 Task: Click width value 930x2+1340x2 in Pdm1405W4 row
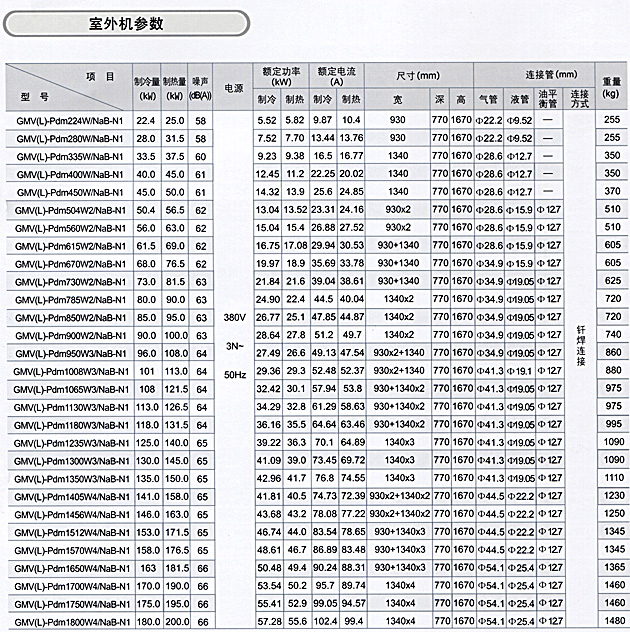click(399, 496)
